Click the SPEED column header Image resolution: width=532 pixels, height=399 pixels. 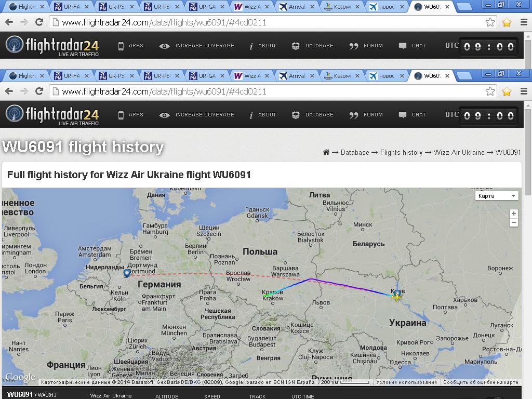[212, 396]
